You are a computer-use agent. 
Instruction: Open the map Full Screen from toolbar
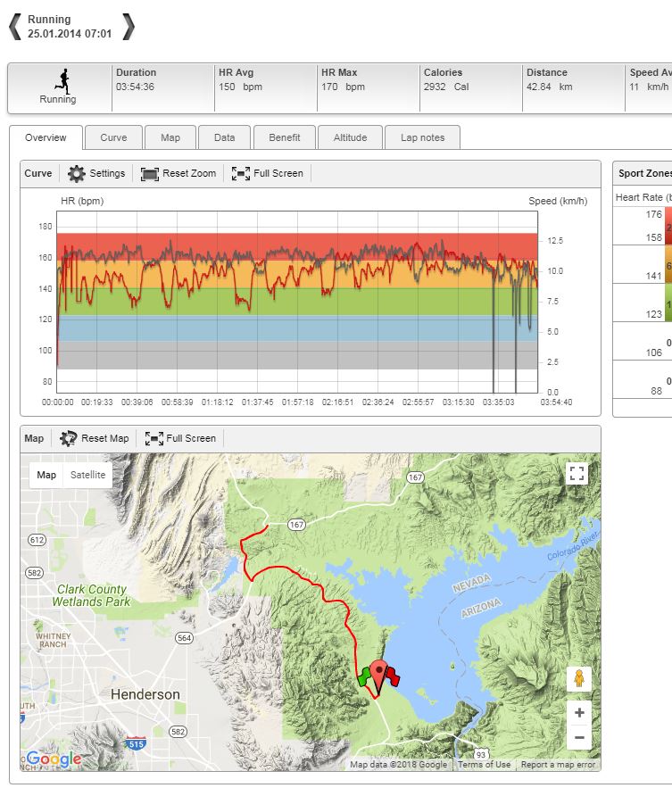click(153, 438)
